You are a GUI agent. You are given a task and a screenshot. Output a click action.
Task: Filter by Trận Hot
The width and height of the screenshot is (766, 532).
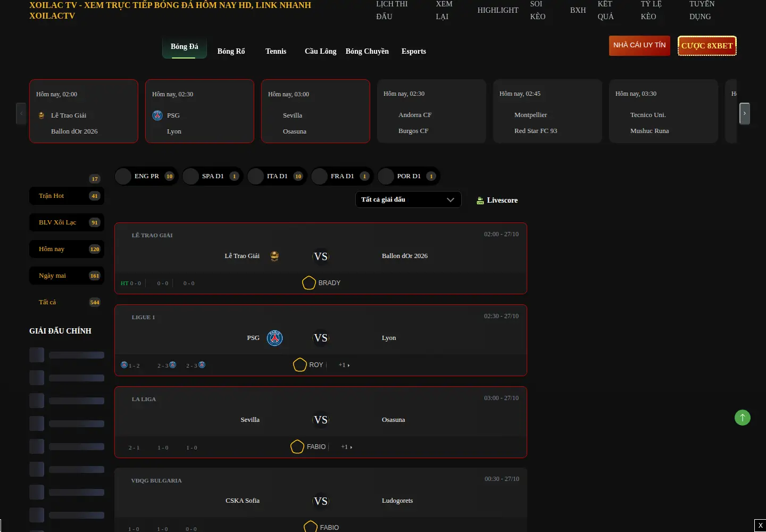click(66, 196)
